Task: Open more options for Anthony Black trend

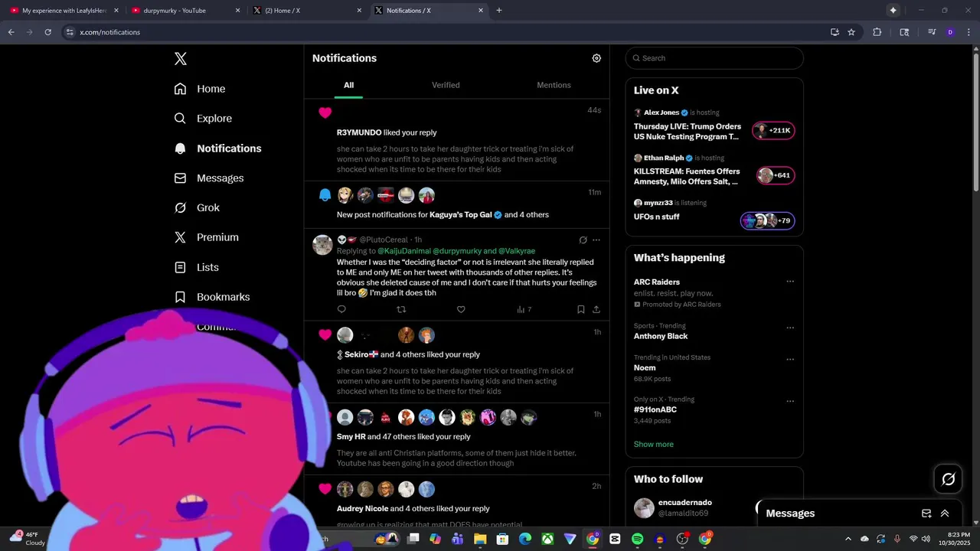Action: tap(790, 328)
